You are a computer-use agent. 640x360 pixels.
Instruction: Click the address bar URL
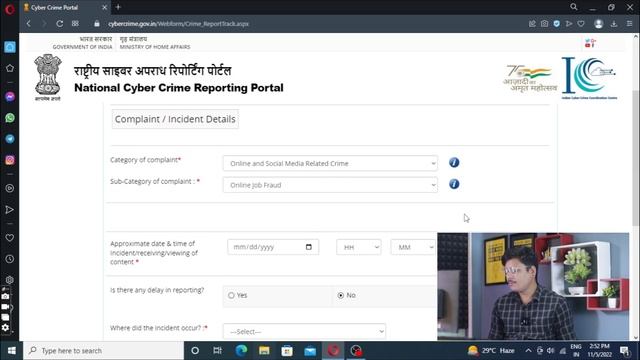tap(178, 24)
